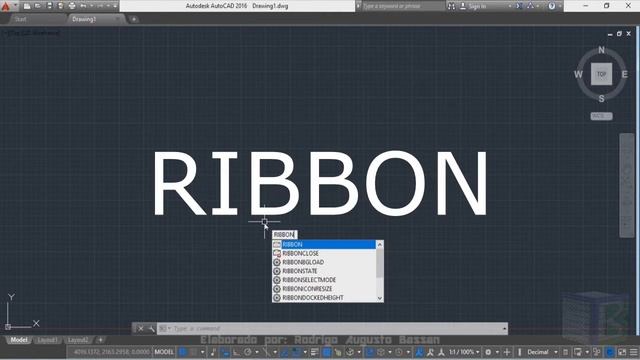The width and height of the screenshot is (640, 360).
Task: Restore the drawing viewport window
Action: tap(619, 34)
